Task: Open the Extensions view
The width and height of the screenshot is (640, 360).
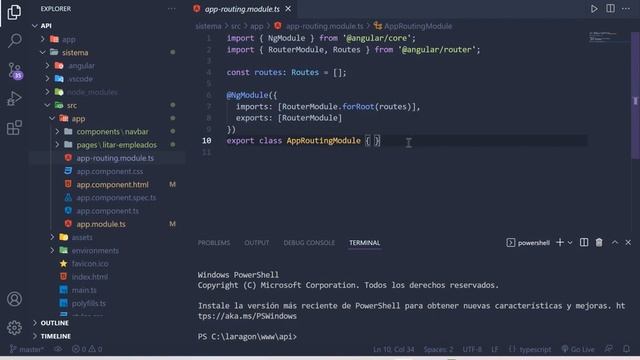Action: (14, 127)
